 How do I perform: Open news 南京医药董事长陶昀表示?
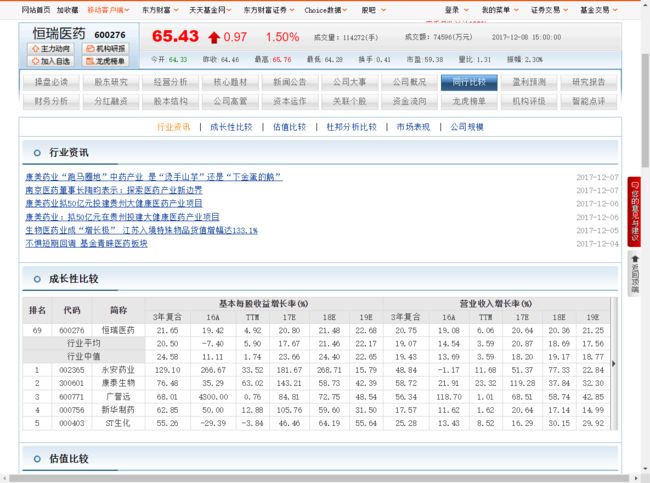pos(114,190)
